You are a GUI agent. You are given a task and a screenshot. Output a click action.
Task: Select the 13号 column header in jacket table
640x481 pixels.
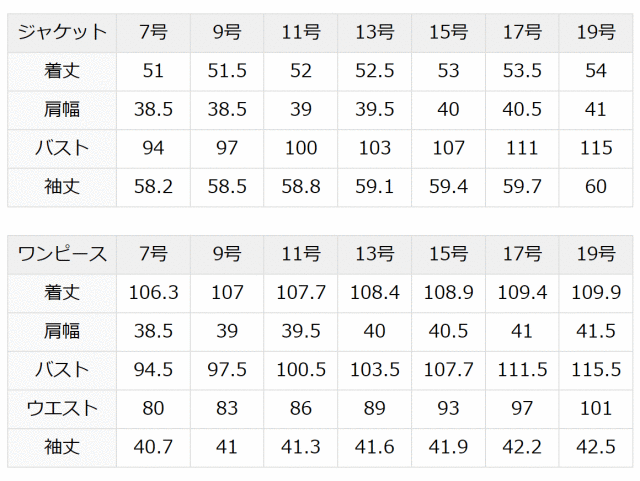[374, 33]
